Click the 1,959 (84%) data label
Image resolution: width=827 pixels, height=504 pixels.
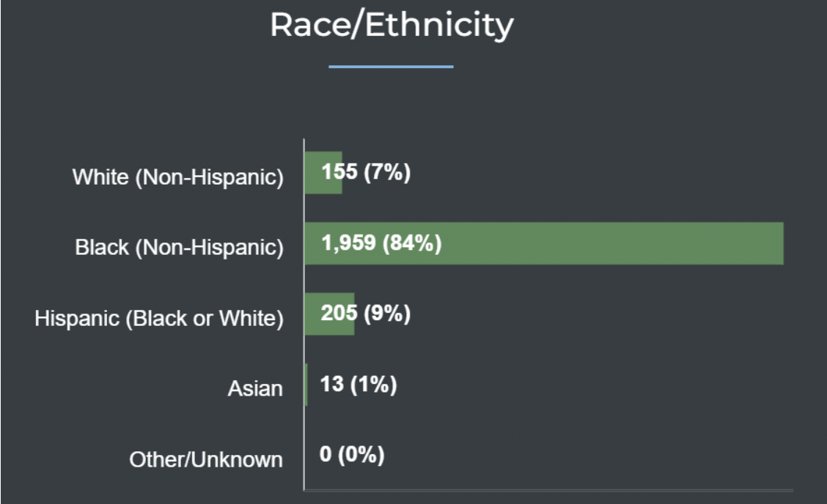click(x=381, y=243)
